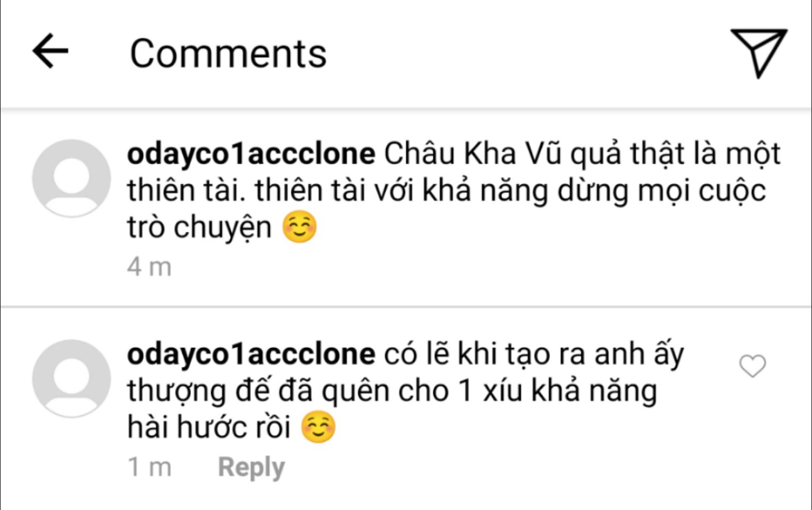Open odayco1accclone username in first comment
This screenshot has width=812, height=510.
251,154
